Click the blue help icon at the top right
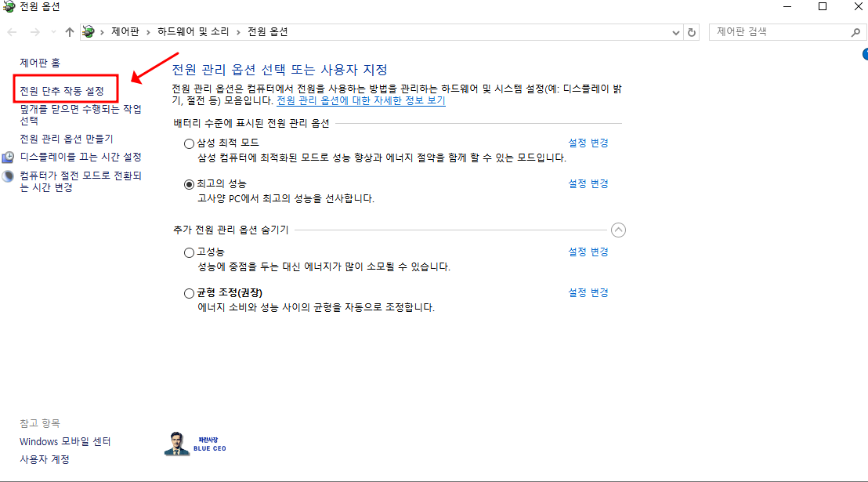 865,53
